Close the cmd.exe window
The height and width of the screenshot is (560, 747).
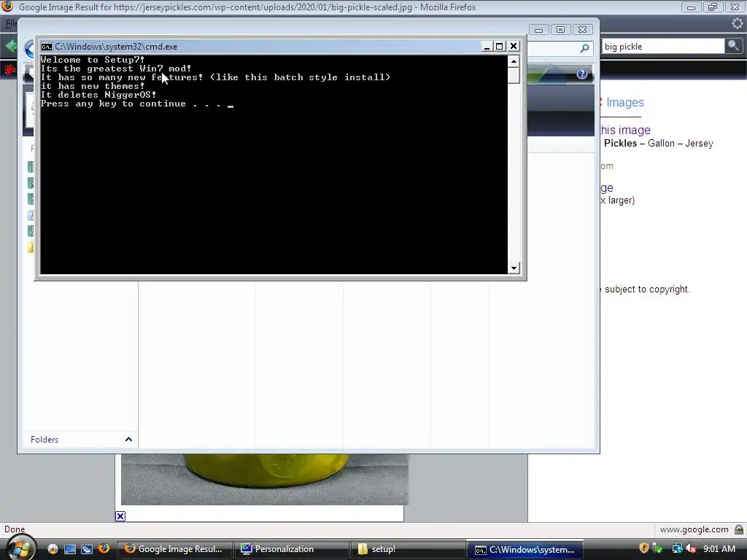pos(514,46)
